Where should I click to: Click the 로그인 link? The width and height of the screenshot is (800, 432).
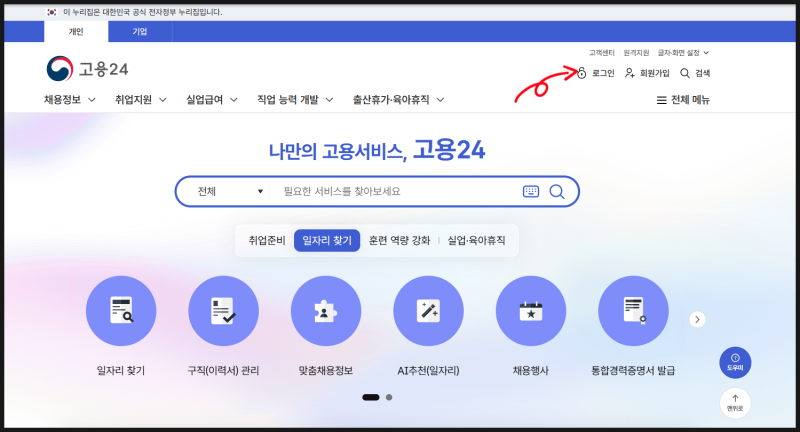pyautogui.click(x=603, y=73)
